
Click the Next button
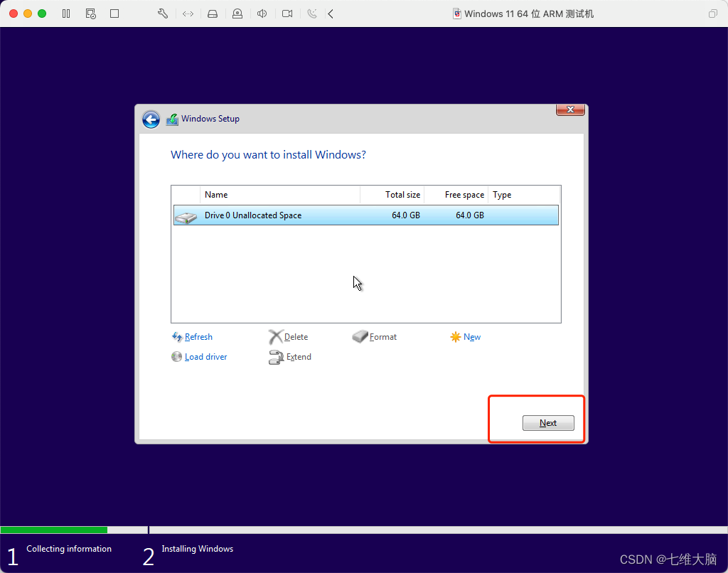point(548,423)
